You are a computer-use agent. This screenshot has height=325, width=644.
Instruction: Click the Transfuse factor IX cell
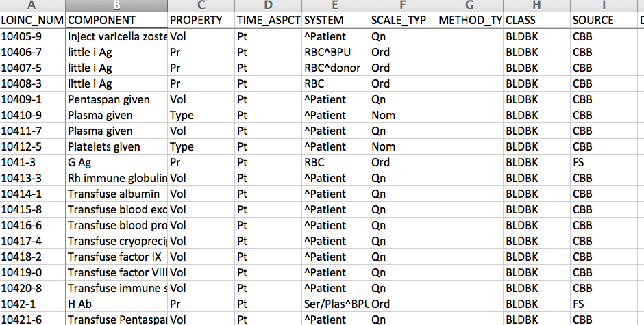click(116, 257)
